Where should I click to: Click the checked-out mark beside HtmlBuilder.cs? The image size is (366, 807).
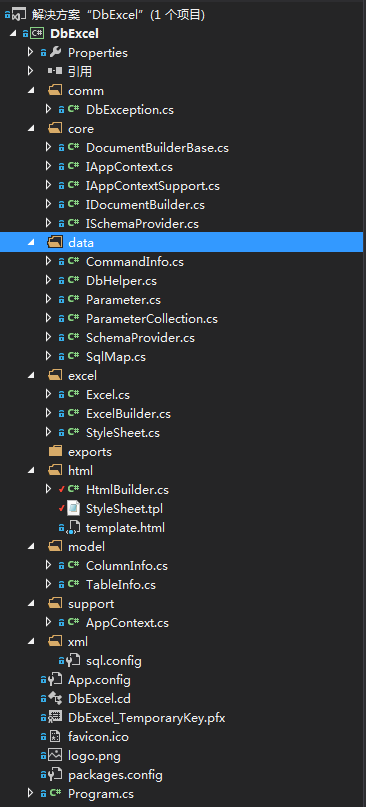pos(61,489)
